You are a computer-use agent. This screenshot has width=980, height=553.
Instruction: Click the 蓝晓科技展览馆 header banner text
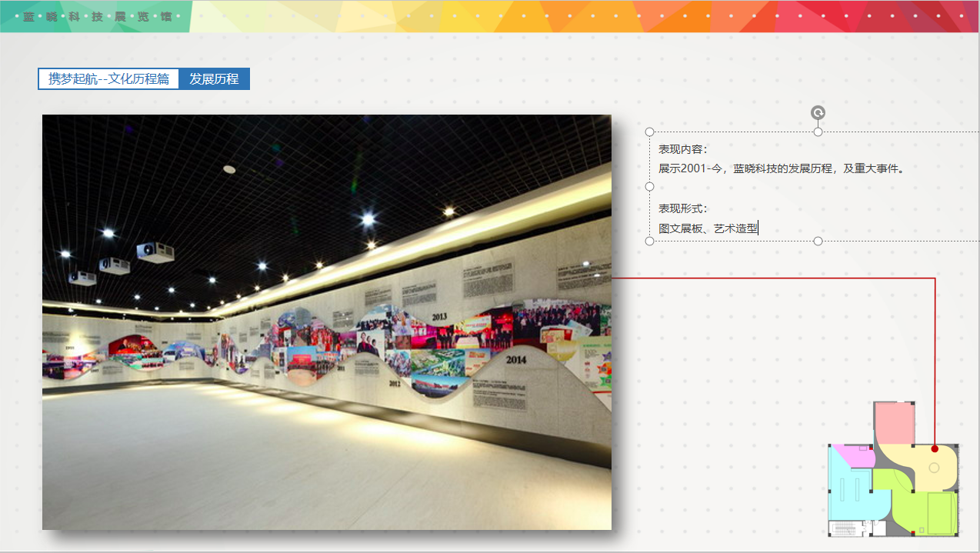(x=97, y=16)
